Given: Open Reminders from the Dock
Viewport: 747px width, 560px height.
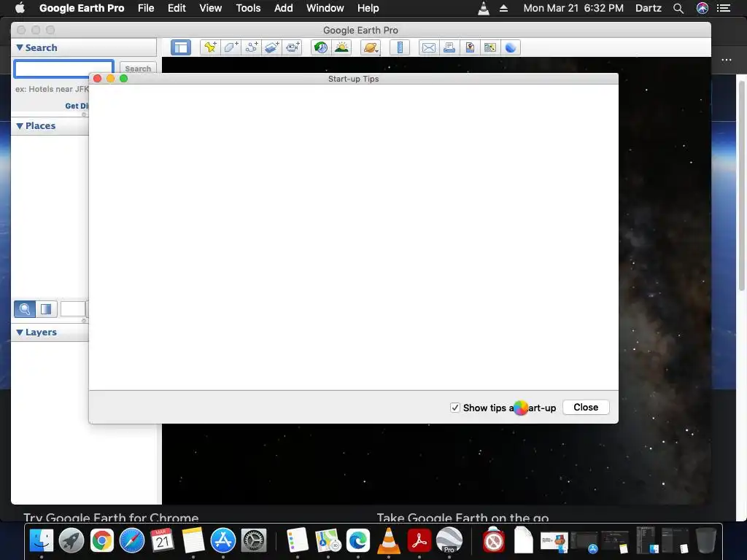Looking at the screenshot, I should (298, 540).
